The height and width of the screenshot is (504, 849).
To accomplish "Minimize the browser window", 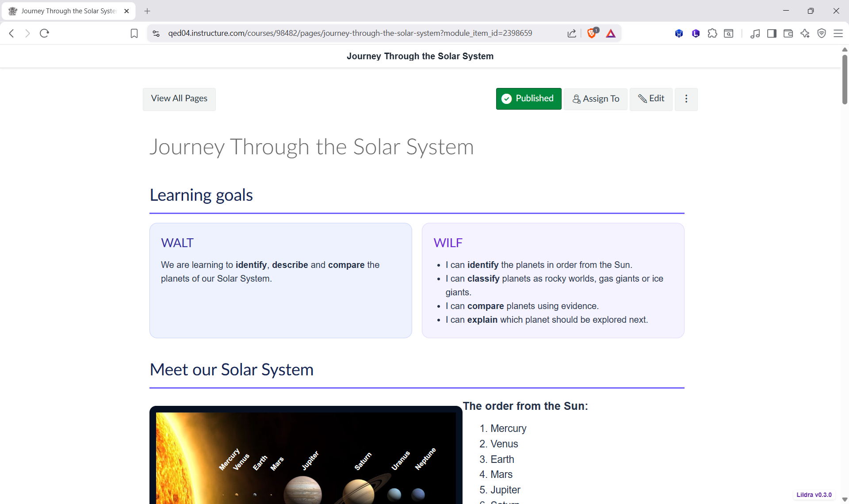I will [786, 11].
